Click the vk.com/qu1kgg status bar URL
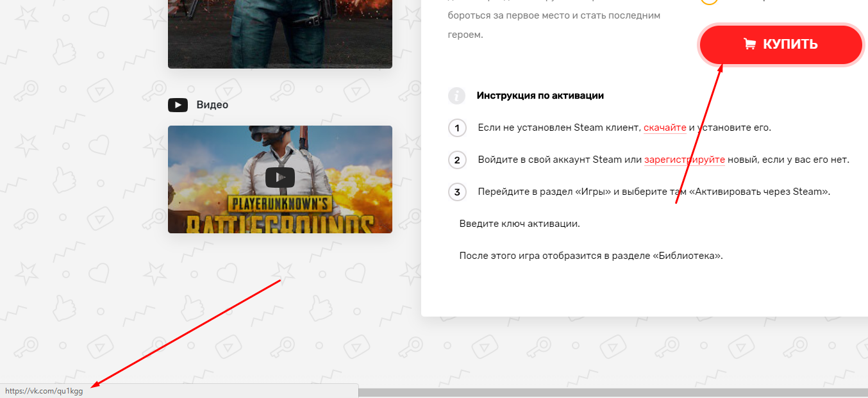 pos(44,391)
